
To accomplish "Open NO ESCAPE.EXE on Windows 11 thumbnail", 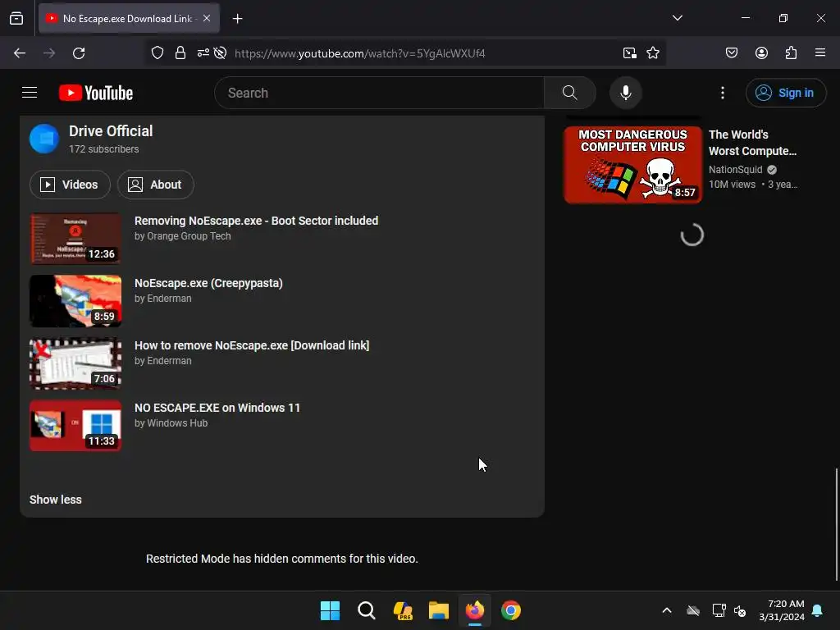I will click(x=75, y=426).
